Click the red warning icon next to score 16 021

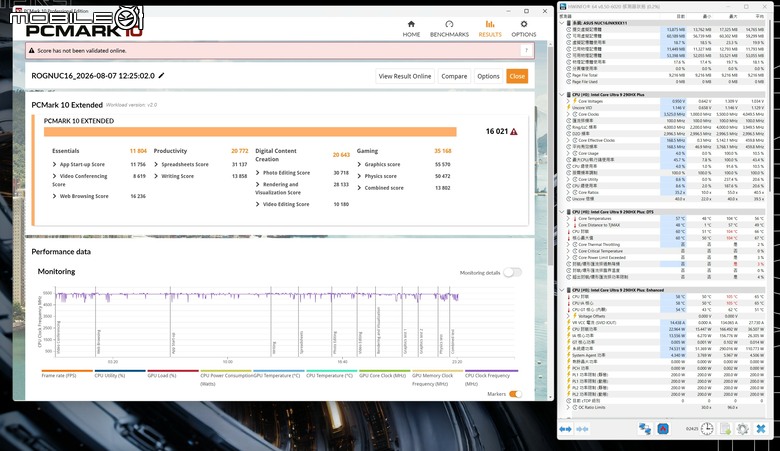[x=514, y=131]
